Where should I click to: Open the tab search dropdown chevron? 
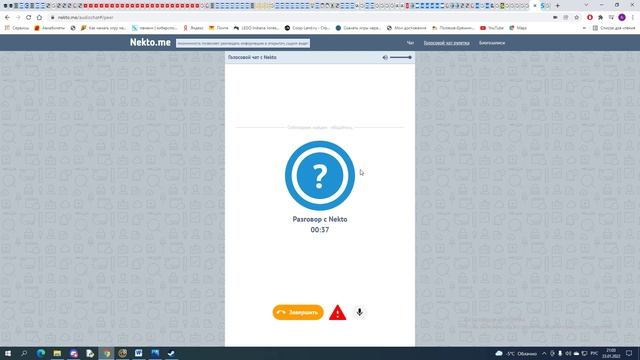[x=587, y=5]
